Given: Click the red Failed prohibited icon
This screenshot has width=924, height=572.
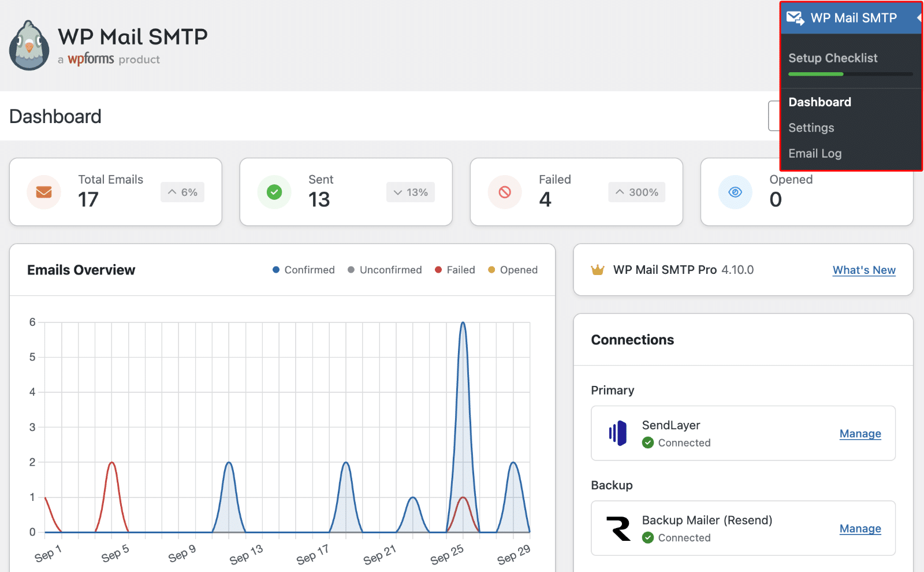Looking at the screenshot, I should click(505, 192).
